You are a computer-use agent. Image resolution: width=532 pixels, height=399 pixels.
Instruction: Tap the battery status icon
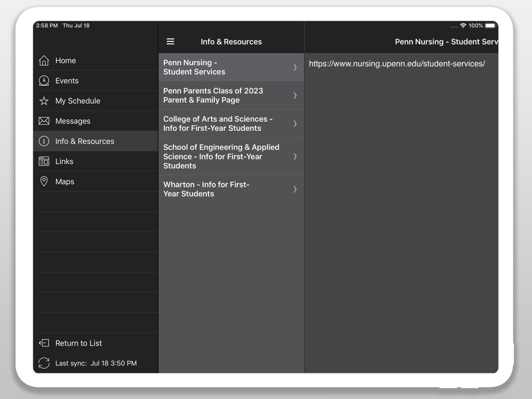(x=491, y=26)
